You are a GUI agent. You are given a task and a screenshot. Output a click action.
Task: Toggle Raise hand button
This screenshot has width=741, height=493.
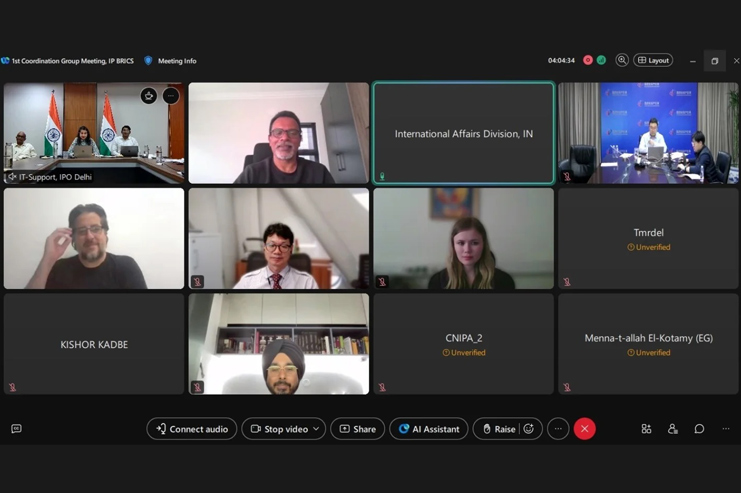(499, 429)
